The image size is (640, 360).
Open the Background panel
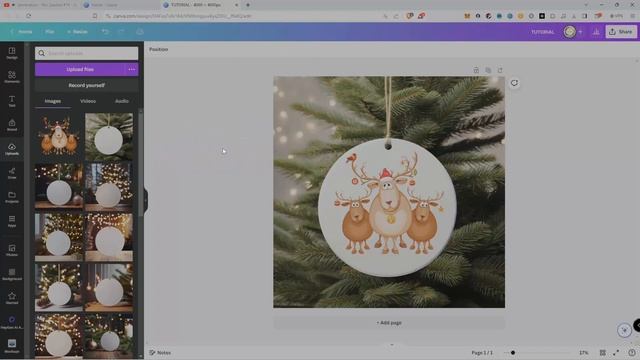tap(12, 274)
